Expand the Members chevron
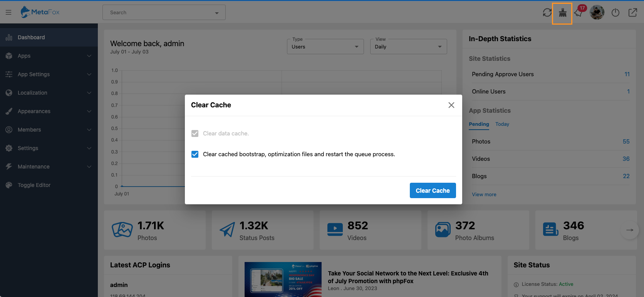Image resolution: width=644 pixels, height=297 pixels. [x=89, y=130]
